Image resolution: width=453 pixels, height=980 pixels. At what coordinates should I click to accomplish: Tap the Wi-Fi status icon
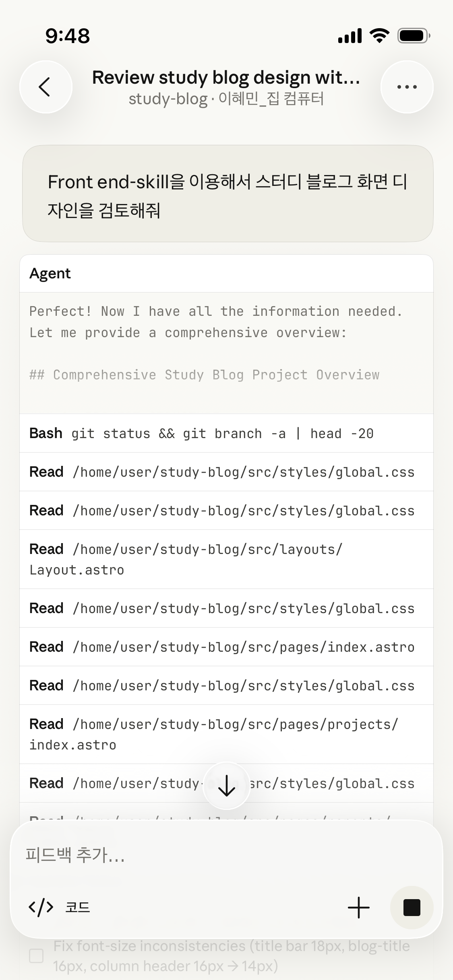click(x=379, y=36)
